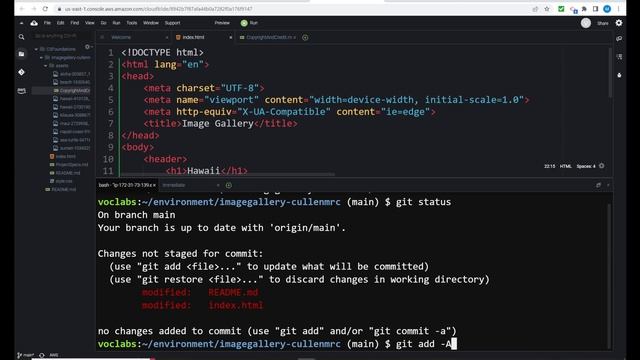This screenshot has height=360, width=640.
Task: Reload the browser page
Action: [45, 9]
